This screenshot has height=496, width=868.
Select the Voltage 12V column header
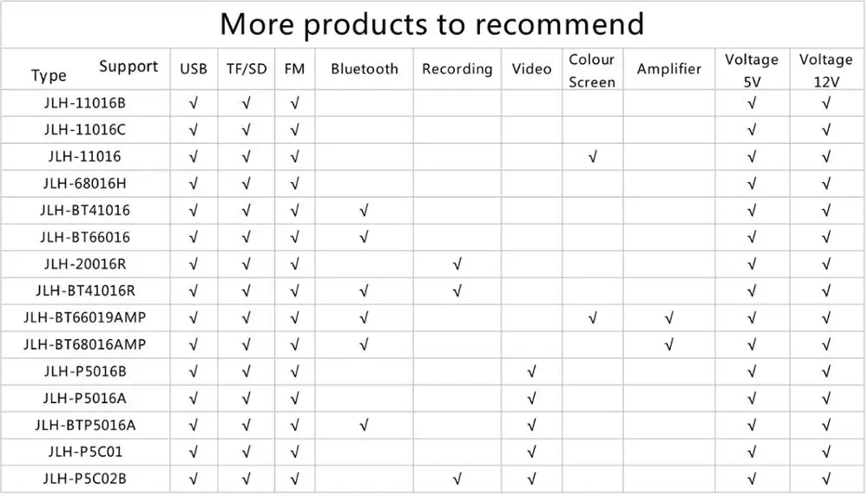pos(825,70)
